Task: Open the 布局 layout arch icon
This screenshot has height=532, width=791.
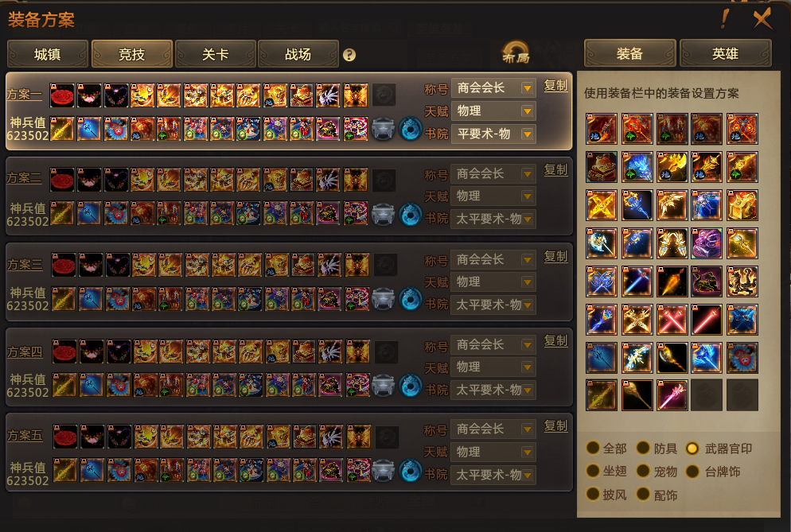Action: click(516, 52)
